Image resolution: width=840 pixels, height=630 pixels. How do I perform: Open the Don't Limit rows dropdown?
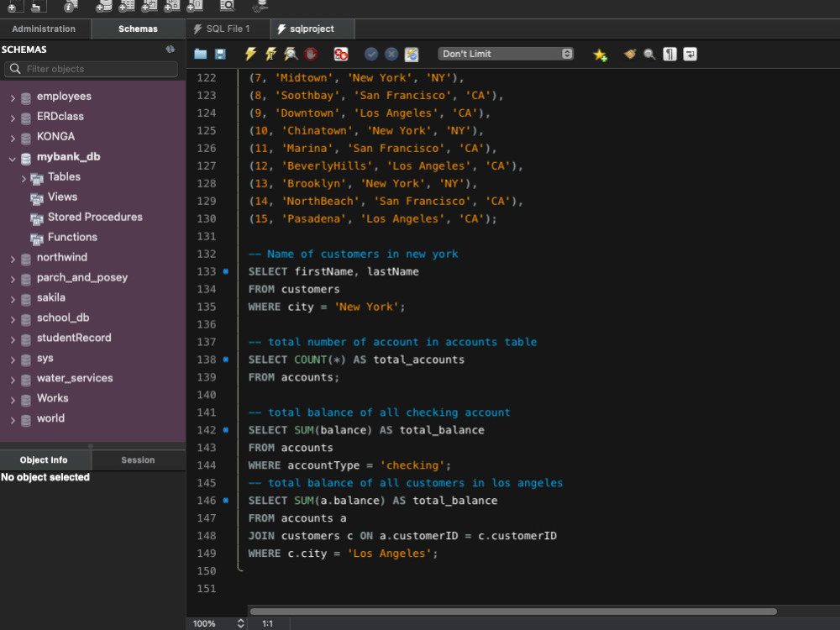(x=506, y=54)
